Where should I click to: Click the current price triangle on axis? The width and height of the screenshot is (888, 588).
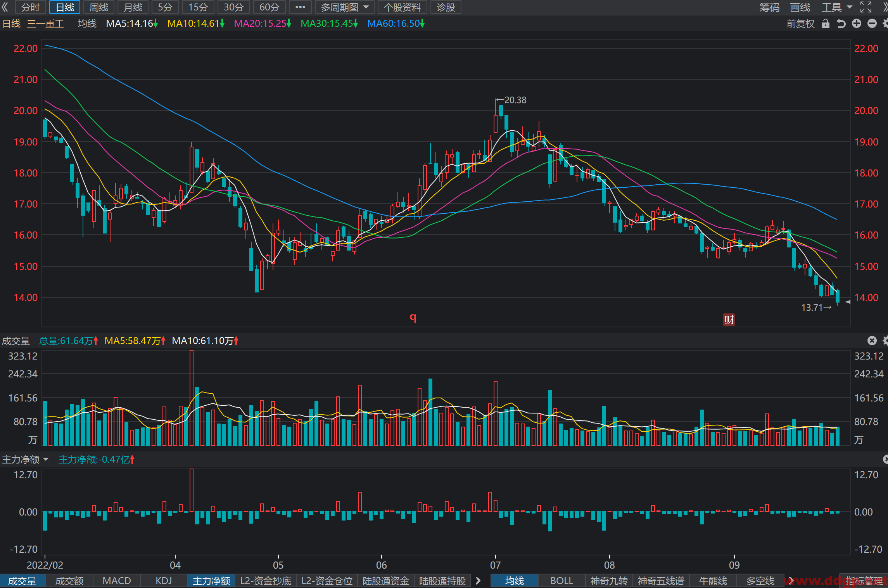(848, 302)
